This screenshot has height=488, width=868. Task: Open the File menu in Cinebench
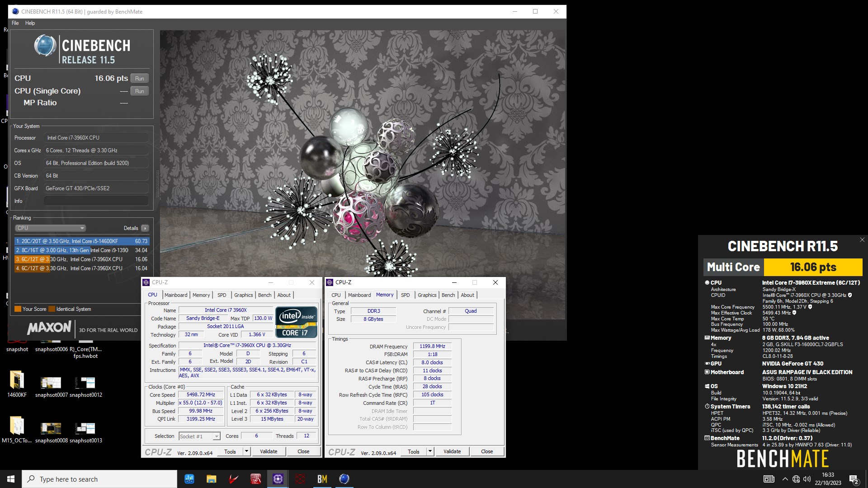click(x=15, y=23)
